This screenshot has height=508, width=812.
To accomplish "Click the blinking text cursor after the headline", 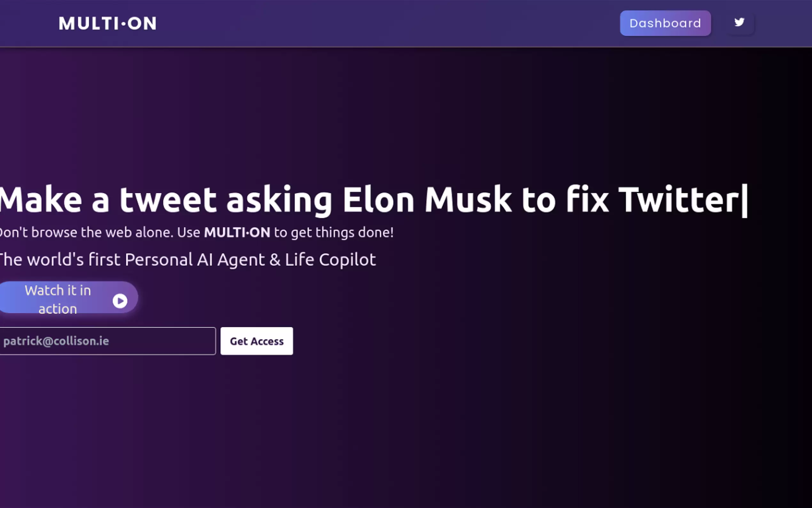I will tap(745, 201).
